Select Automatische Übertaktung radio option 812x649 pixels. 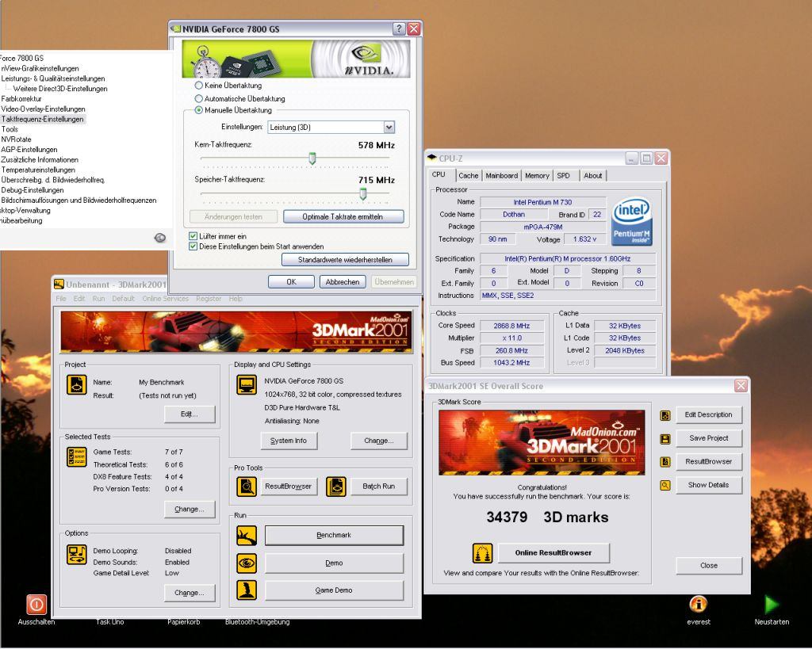click(x=198, y=98)
